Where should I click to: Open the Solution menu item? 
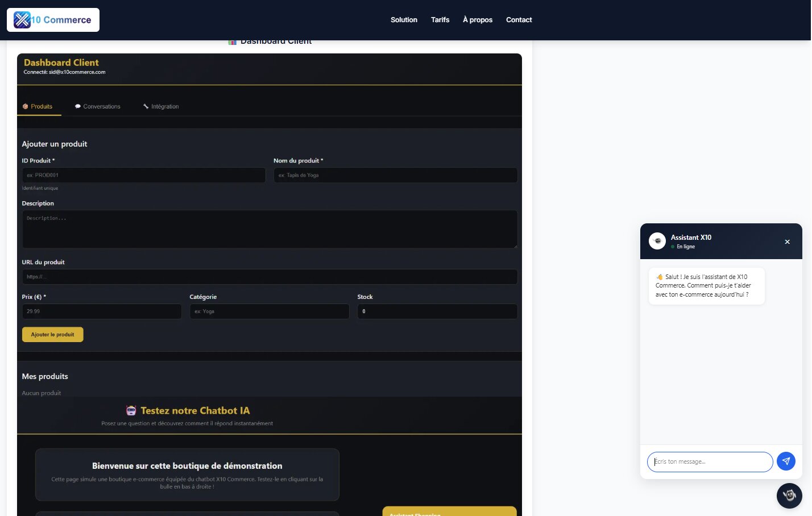[x=404, y=20]
